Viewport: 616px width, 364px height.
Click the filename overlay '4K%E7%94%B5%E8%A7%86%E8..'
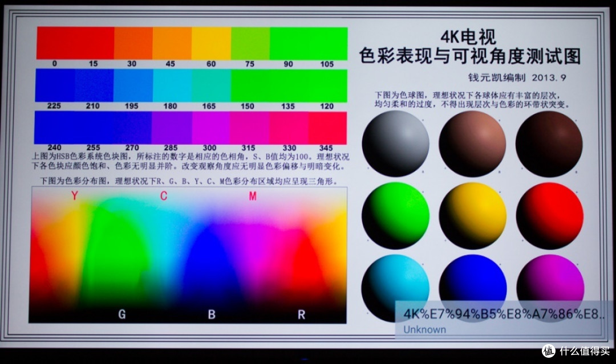point(504,314)
